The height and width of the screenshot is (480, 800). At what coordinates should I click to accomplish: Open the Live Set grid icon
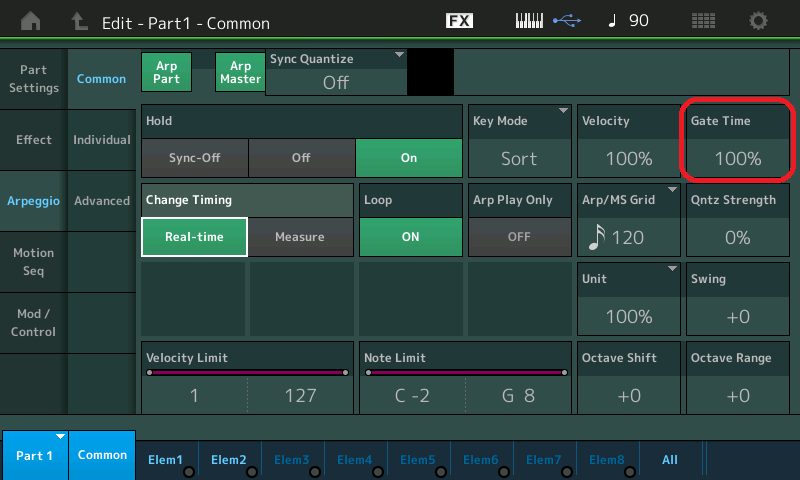pos(704,21)
